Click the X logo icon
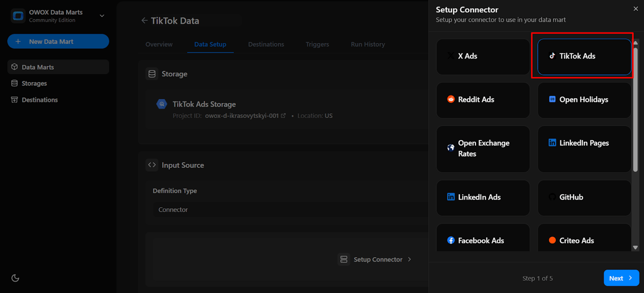644x293 pixels. [451, 56]
